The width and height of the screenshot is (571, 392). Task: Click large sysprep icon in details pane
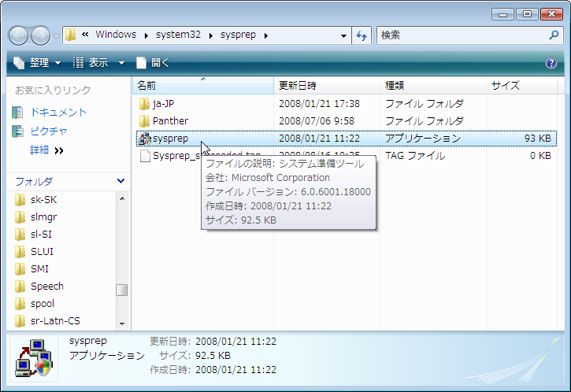34,358
